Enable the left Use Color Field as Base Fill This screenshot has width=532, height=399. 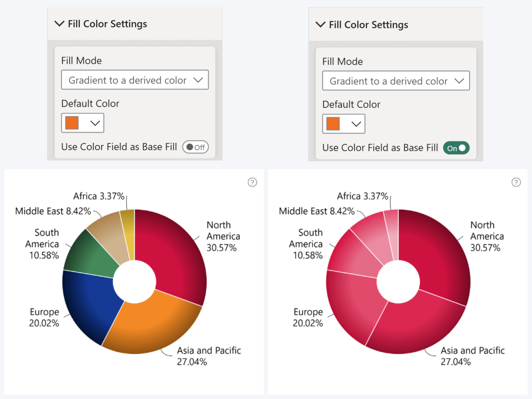click(195, 147)
